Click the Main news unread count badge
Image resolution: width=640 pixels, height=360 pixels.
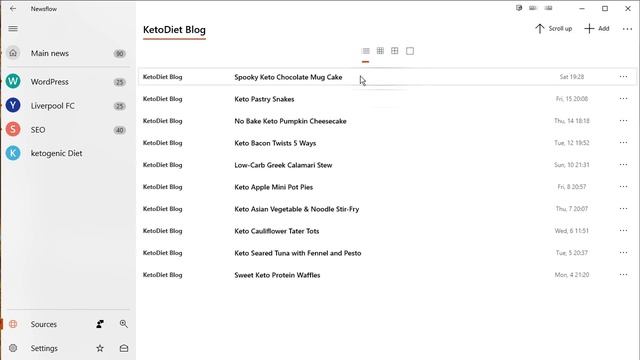[119, 53]
